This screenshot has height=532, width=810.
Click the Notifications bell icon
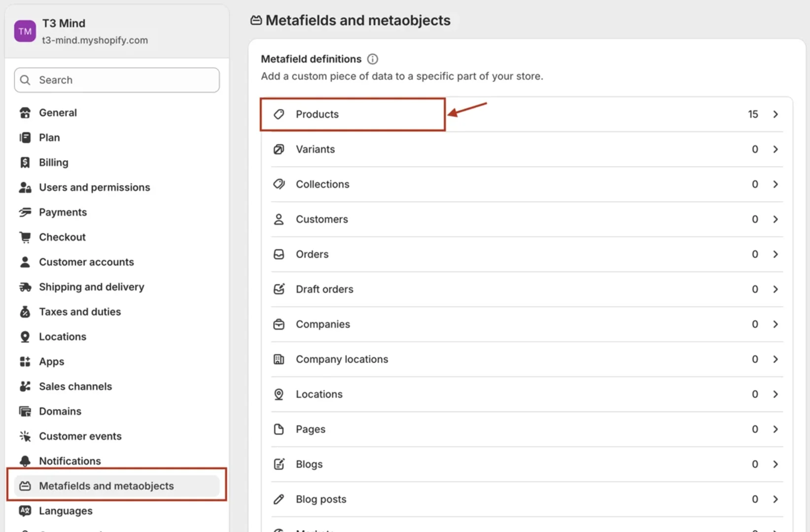25,461
